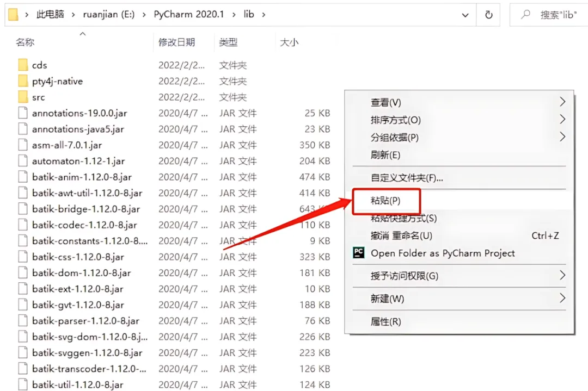The height and width of the screenshot is (391, 588).
Task: Focus the search lib input field
Action: [549, 15]
